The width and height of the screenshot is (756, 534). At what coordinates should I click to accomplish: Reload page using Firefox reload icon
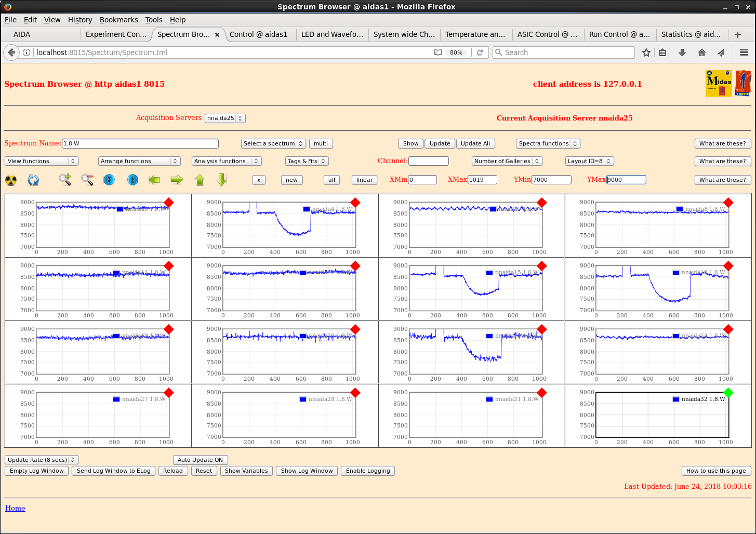(480, 52)
